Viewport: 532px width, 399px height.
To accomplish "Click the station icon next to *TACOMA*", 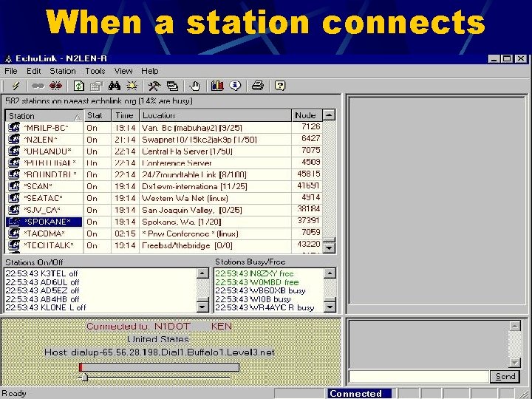I will click(x=14, y=233).
